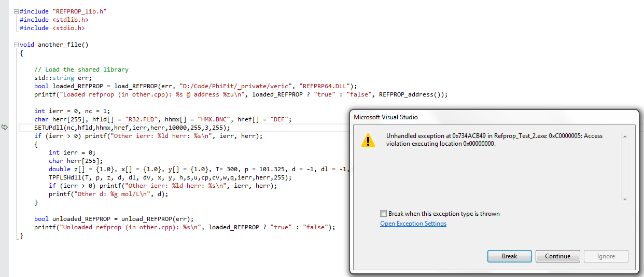Viewport: 644px width, 277px height.
Task: Click the Continue button
Action: point(557,256)
